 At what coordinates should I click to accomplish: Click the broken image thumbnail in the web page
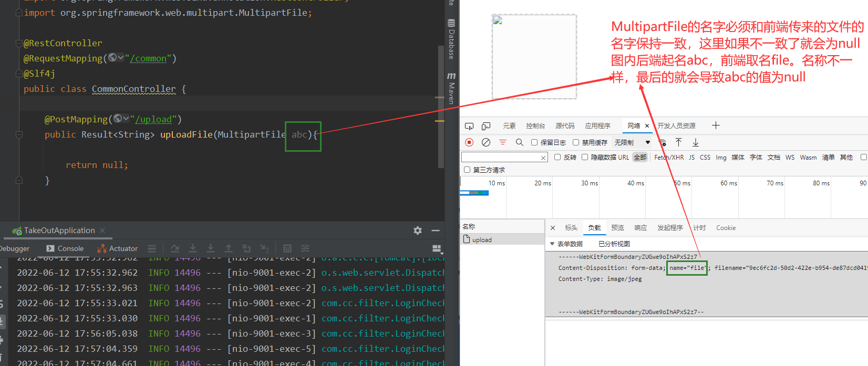click(534, 57)
